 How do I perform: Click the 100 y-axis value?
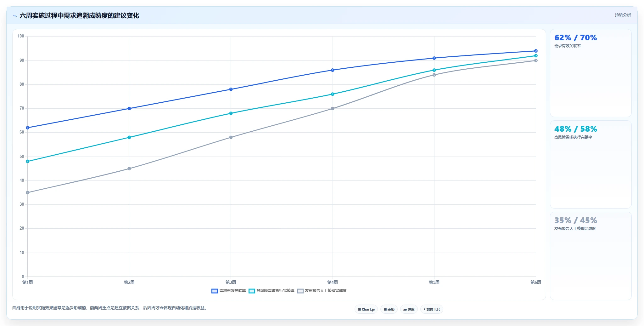21,36
